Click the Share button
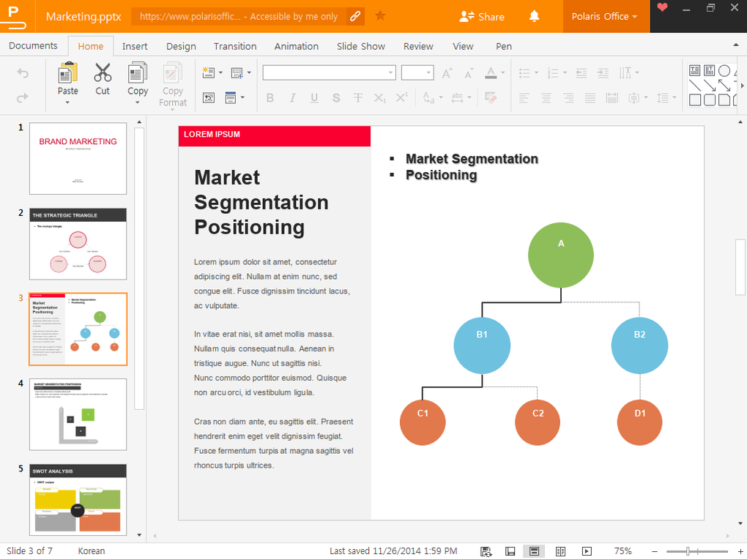Screen dimensions: 747x560 (482, 16)
